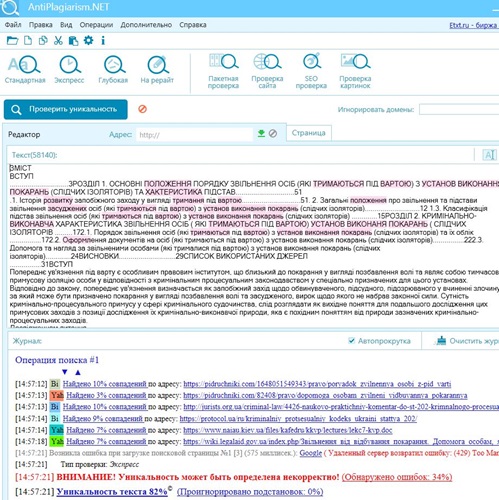Viewport: 499px width, 500px height.
Task: Open the wiki.legalaid.gov.ua result link
Action: click(341, 442)
